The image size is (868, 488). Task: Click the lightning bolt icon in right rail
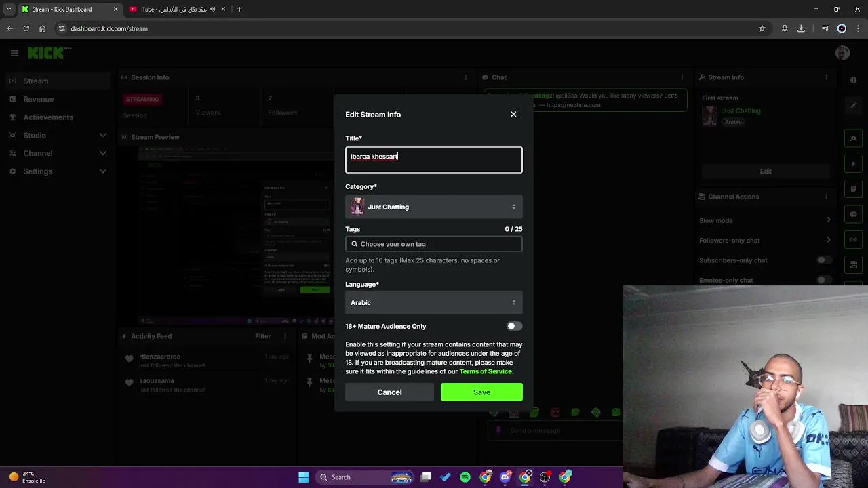click(853, 163)
